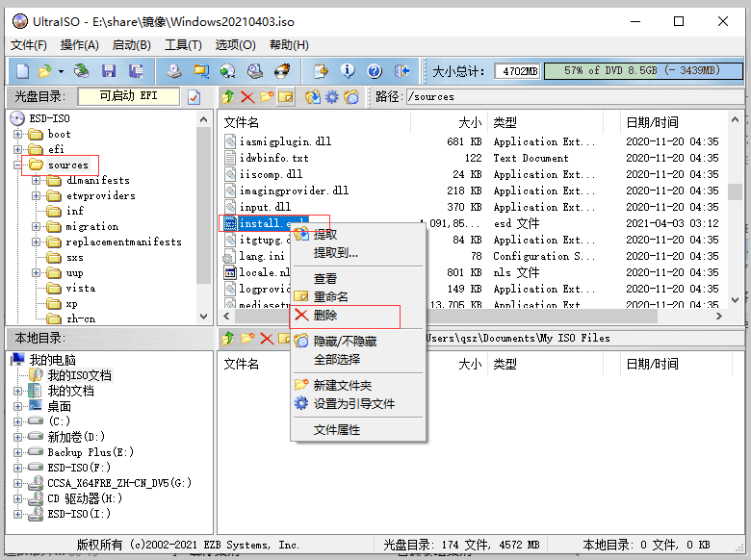Expand the Backup Plus(E:) drive node

(x=17, y=452)
